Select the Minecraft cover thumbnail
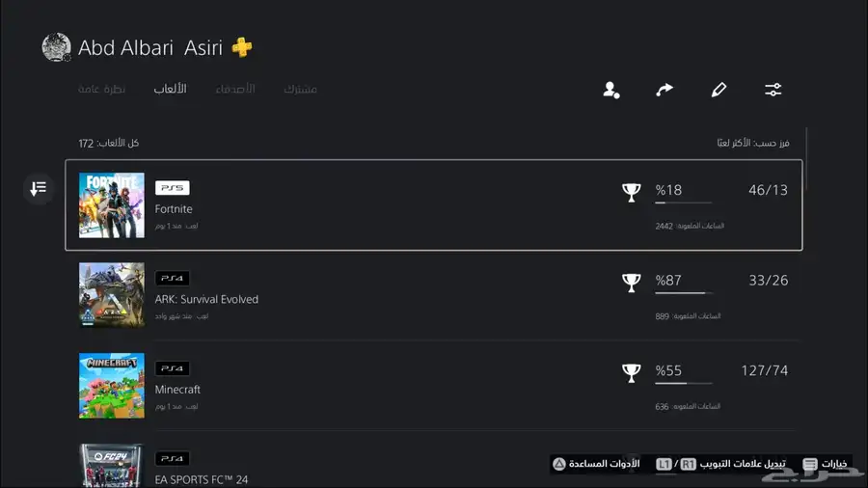 click(111, 386)
